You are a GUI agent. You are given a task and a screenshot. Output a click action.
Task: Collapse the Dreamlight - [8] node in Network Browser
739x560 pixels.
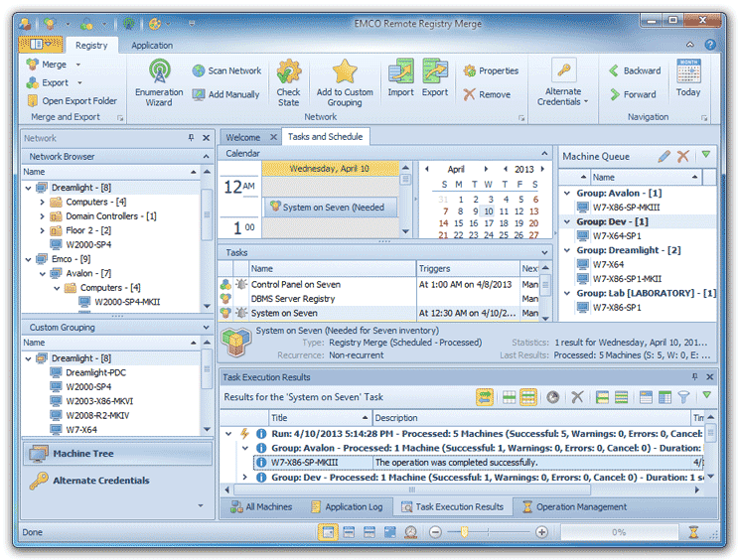[28, 188]
